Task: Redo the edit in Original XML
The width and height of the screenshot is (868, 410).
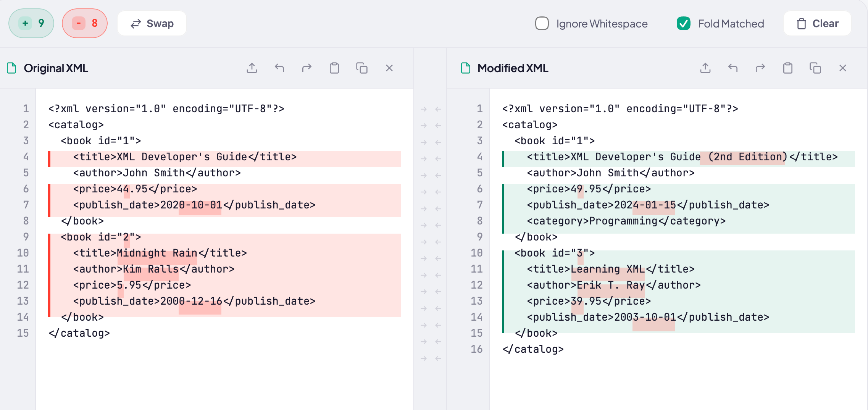Action: point(307,68)
